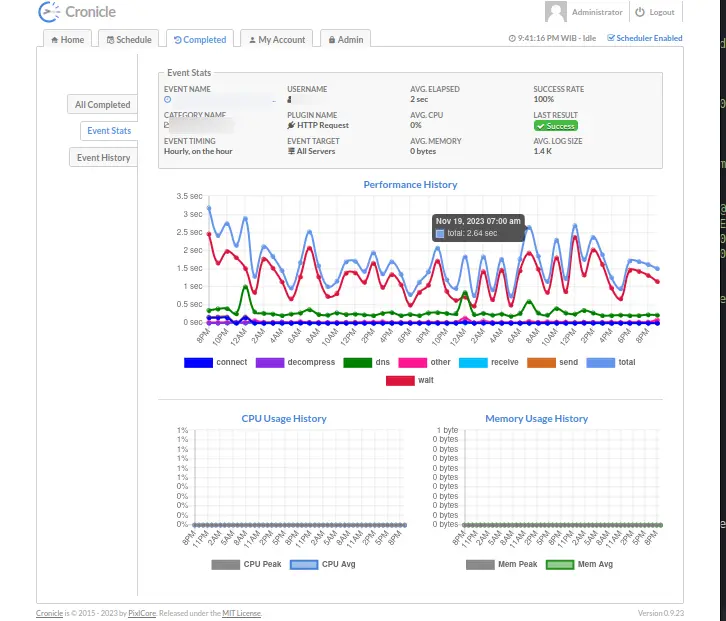Open the MIT License link
The width and height of the screenshot is (726, 621).
241,613
